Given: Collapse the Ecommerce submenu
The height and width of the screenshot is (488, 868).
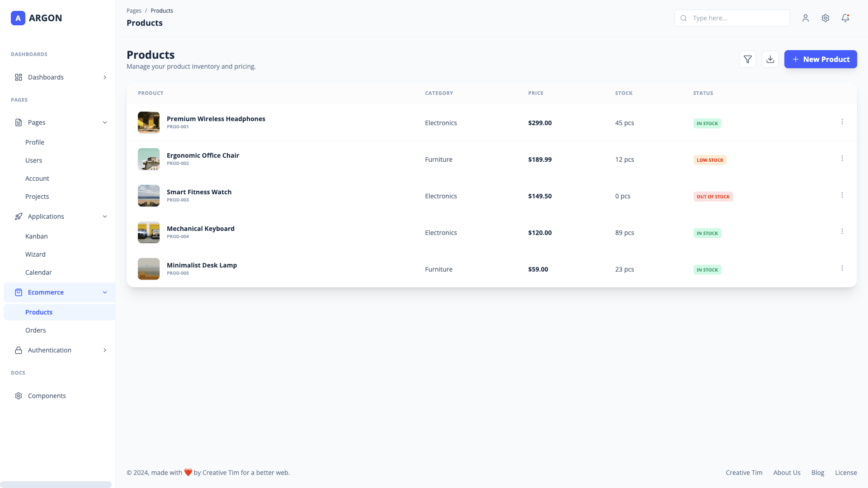Looking at the screenshot, I should point(105,292).
